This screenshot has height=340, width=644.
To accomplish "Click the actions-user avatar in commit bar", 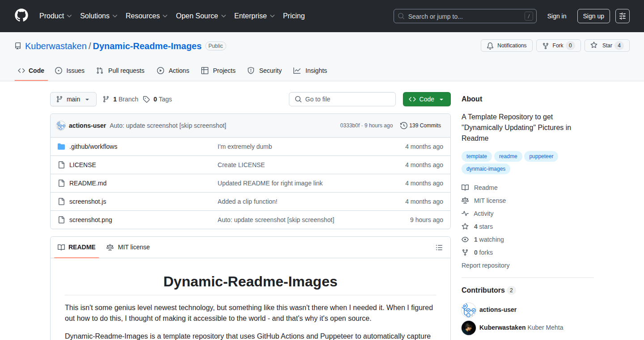I will coord(61,126).
